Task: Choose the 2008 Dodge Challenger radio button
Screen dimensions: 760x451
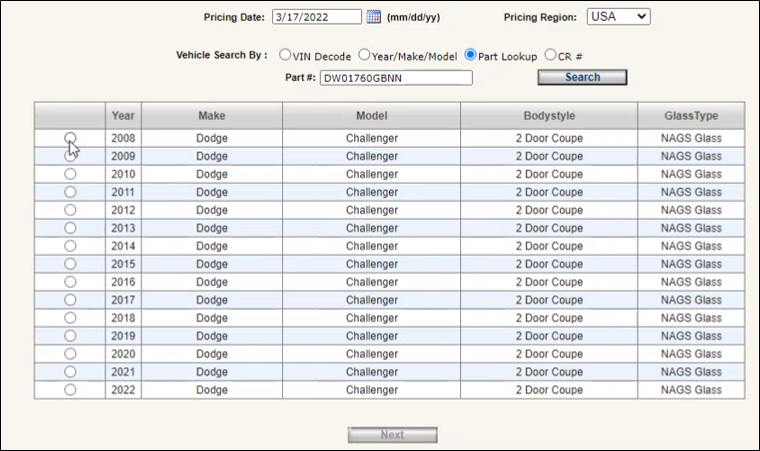Action: click(70, 138)
